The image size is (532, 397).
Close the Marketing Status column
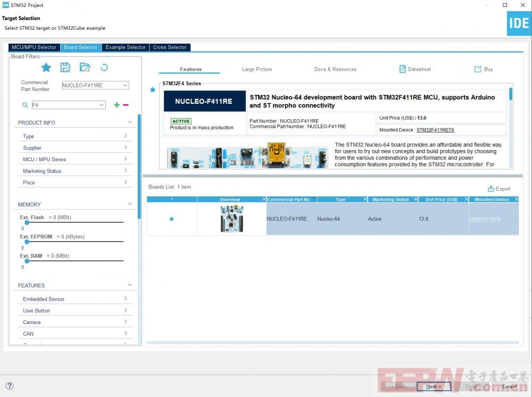click(415, 199)
